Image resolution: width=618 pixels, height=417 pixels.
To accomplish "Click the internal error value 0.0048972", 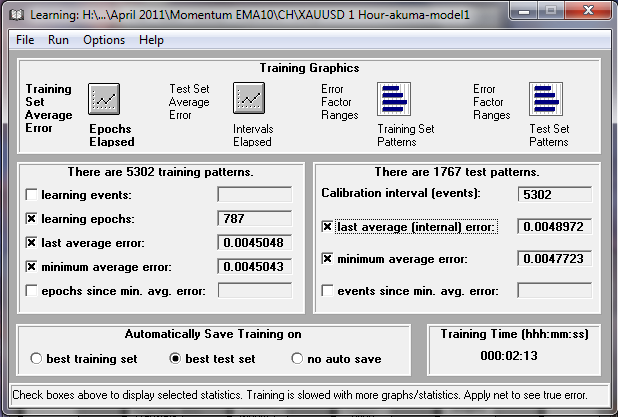I will click(555, 226).
